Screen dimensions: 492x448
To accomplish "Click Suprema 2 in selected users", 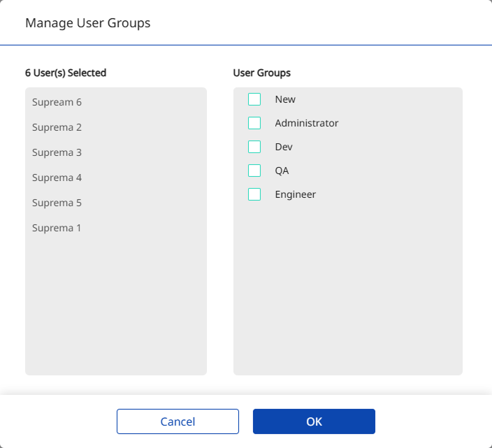I will (x=57, y=127).
